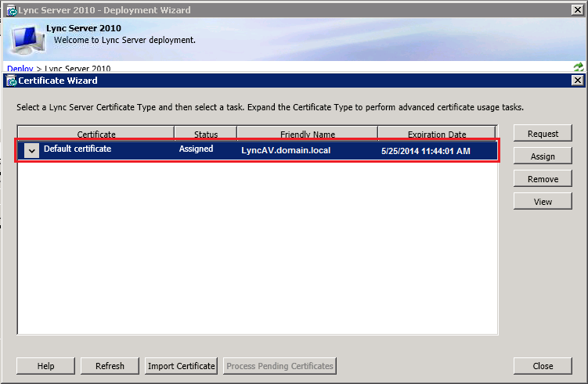Sort by Expiration Date column header

(437, 134)
